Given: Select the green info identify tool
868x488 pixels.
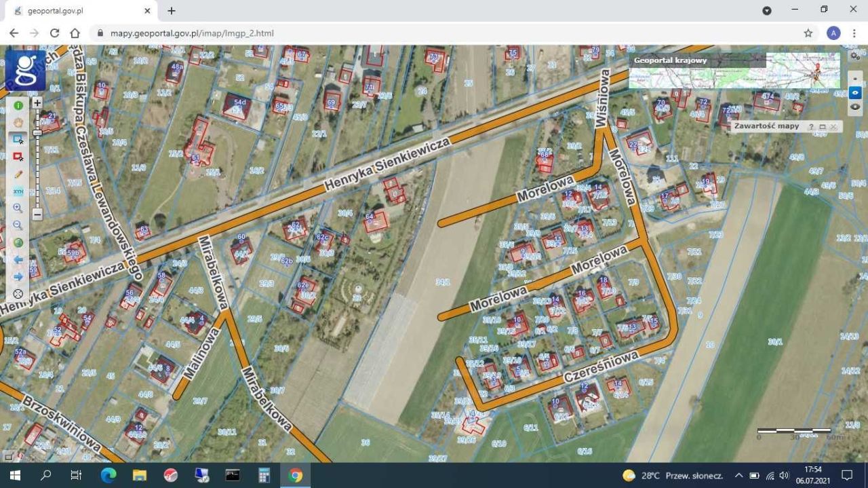Looking at the screenshot, I should [18, 105].
